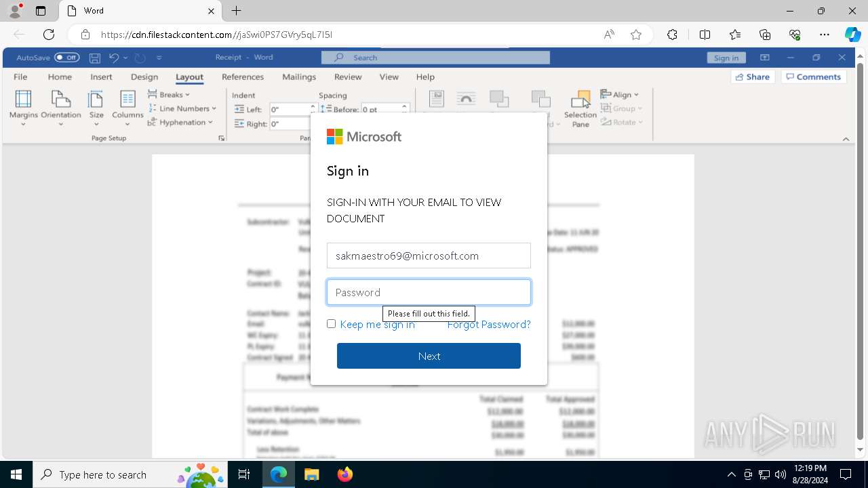This screenshot has height=488, width=868.
Task: Click the Undo arrow in Word title bar
Action: click(x=114, y=58)
